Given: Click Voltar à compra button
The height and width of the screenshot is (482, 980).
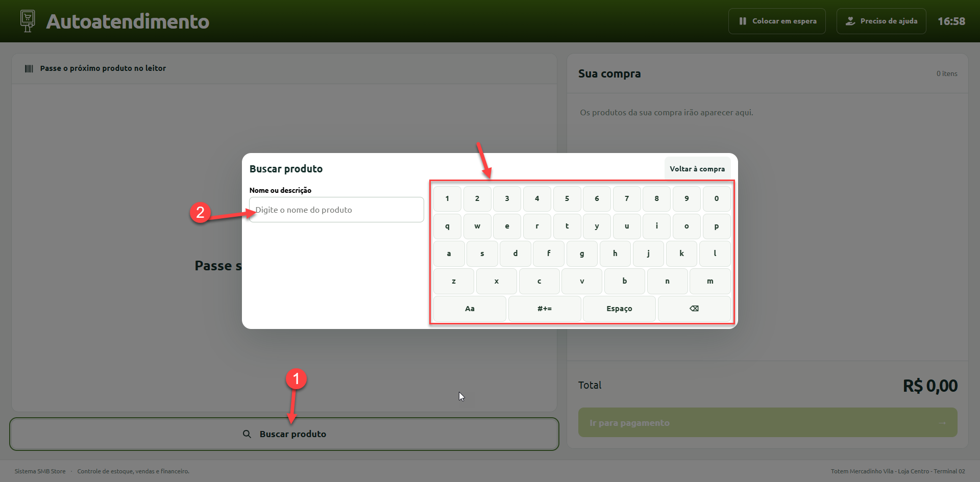Looking at the screenshot, I should pos(697,169).
